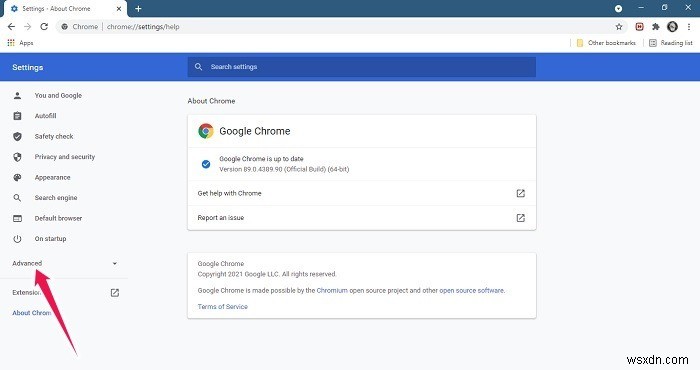
Task: Click the Google Chrome logo icon
Action: click(206, 131)
